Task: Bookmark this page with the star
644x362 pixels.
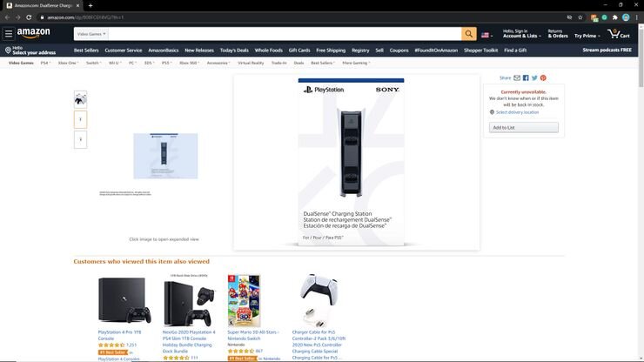Action: [580, 17]
